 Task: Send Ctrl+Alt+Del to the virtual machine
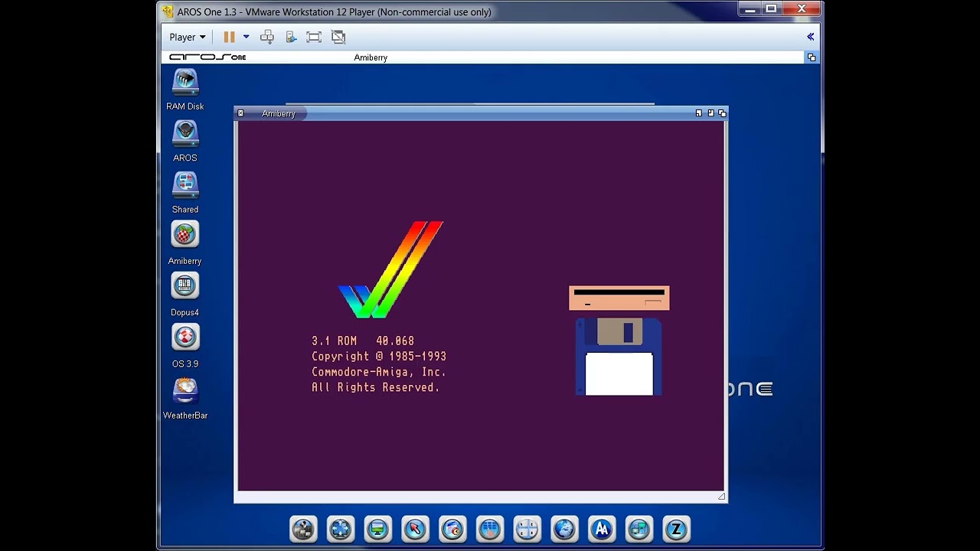coord(267,37)
